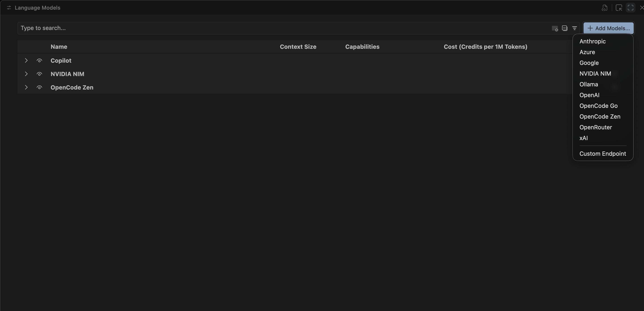The height and width of the screenshot is (311, 644).
Task: Choose Azure from the Add Models menu
Action: tap(603, 52)
